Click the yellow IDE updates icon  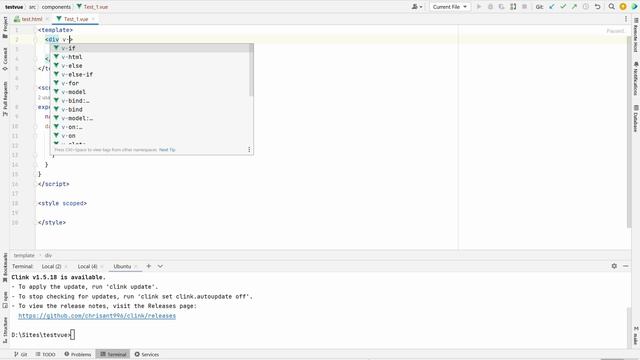[623, 7]
